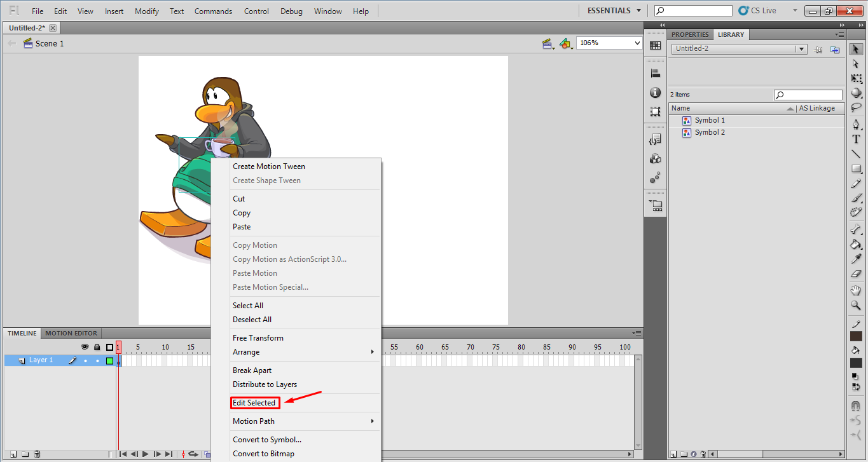
Task: Open the Transform panel icon
Action: click(655, 112)
